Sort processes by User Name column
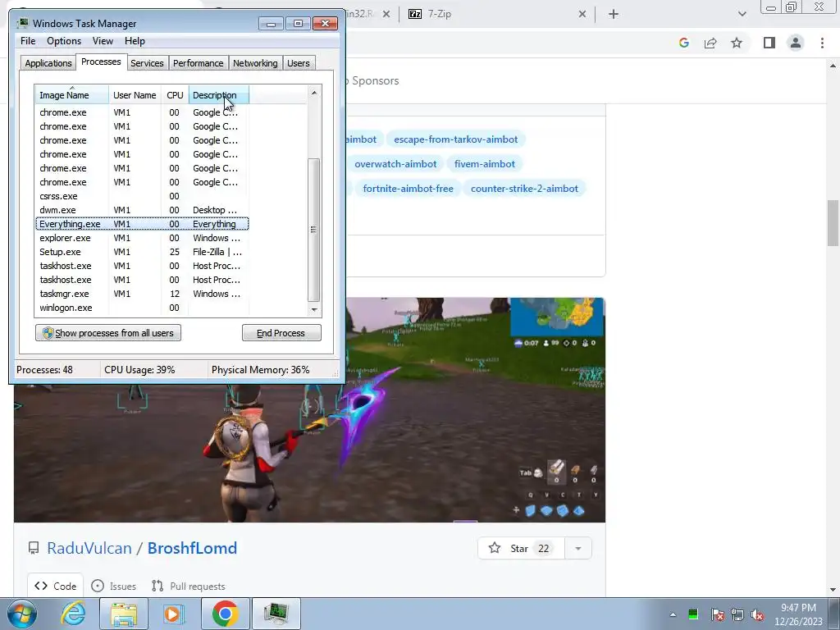Viewport: 840px width, 630px height. click(135, 95)
